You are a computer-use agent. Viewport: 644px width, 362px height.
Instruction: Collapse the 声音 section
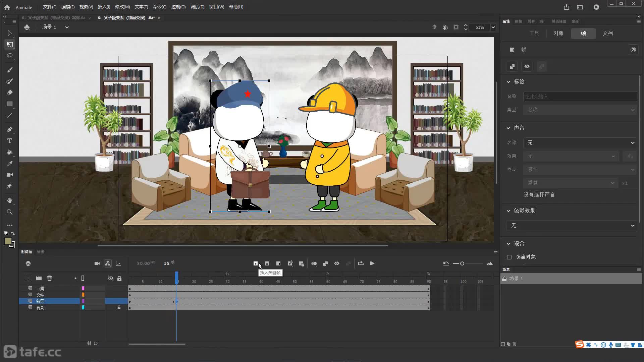point(508,128)
